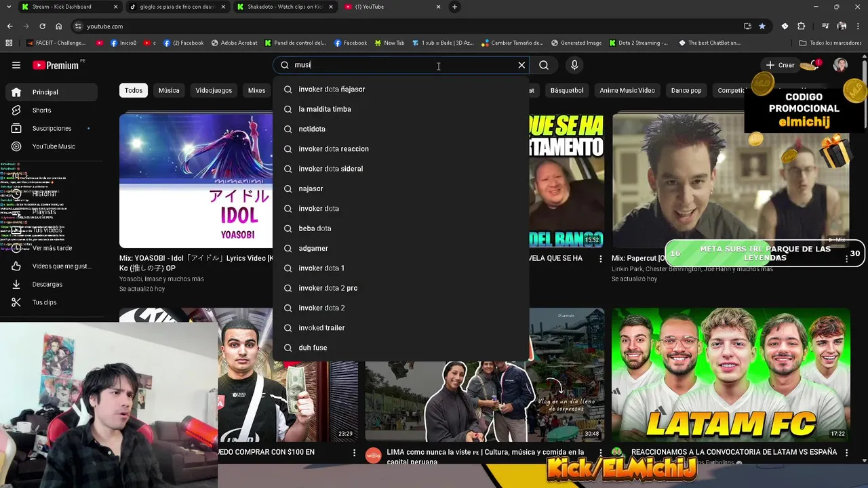Screen dimensions: 868x488
Task: Choose suggestion la maldita timba
Action: pos(400,109)
